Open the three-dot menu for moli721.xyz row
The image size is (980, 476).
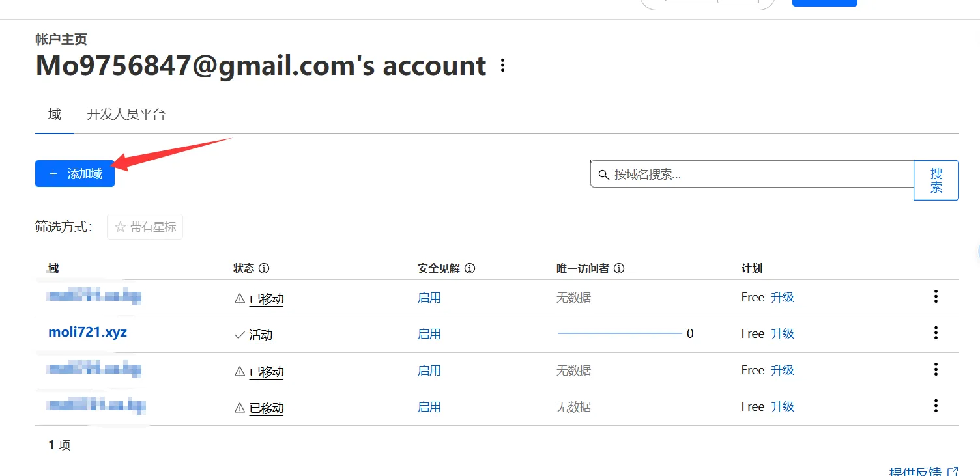tap(936, 333)
